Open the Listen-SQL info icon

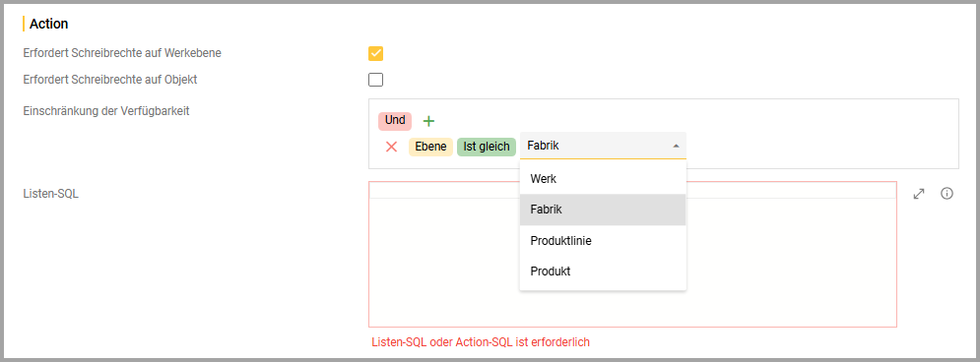pos(947,194)
